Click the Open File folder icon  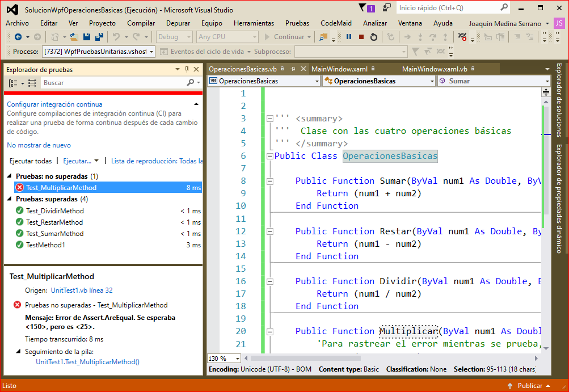click(74, 37)
